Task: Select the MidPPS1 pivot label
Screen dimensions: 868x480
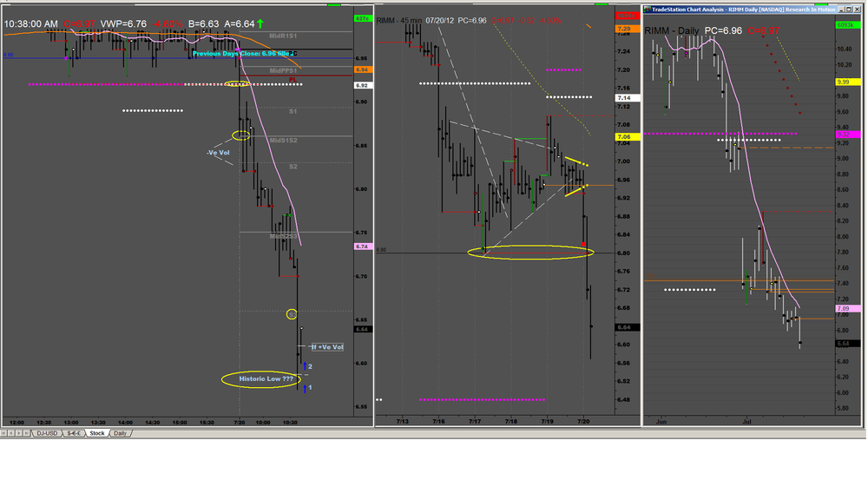Action: (283, 71)
